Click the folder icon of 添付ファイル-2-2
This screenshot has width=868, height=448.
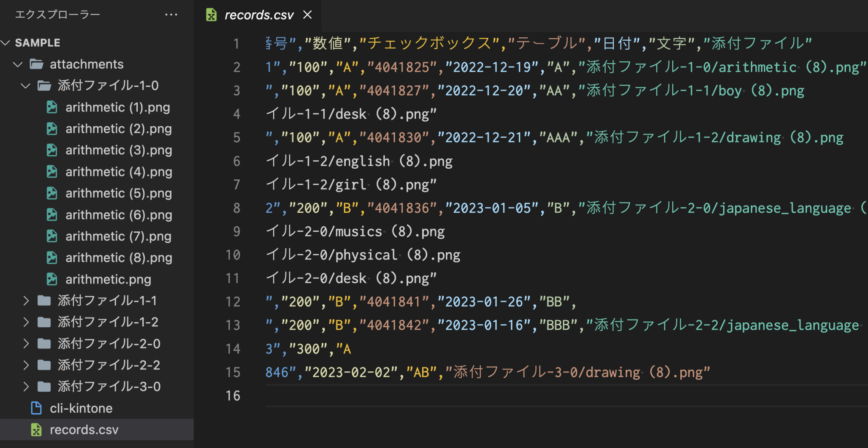[x=44, y=365]
